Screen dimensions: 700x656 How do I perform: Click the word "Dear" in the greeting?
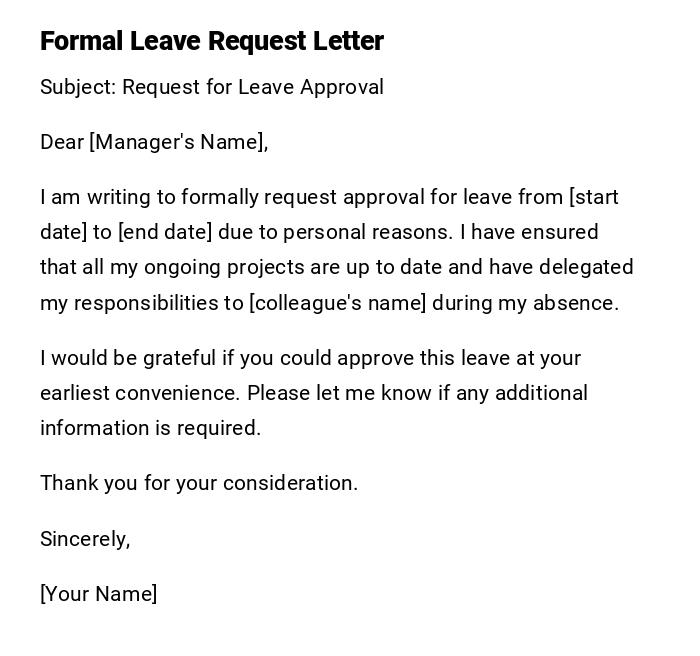tap(62, 142)
